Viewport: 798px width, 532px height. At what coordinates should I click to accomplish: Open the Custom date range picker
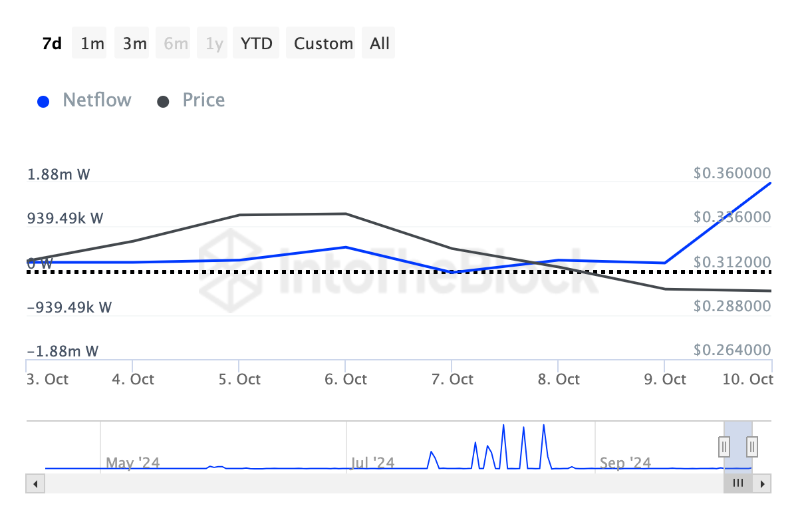323,43
